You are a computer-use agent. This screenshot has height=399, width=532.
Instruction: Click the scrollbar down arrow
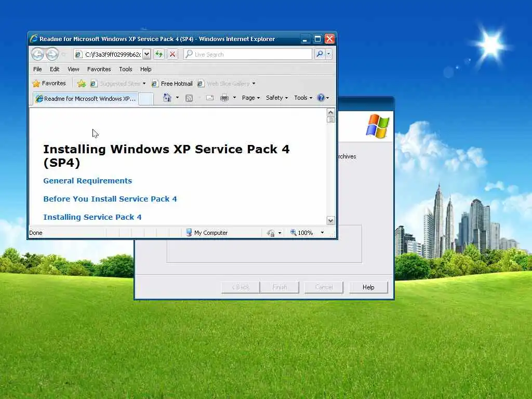click(331, 221)
